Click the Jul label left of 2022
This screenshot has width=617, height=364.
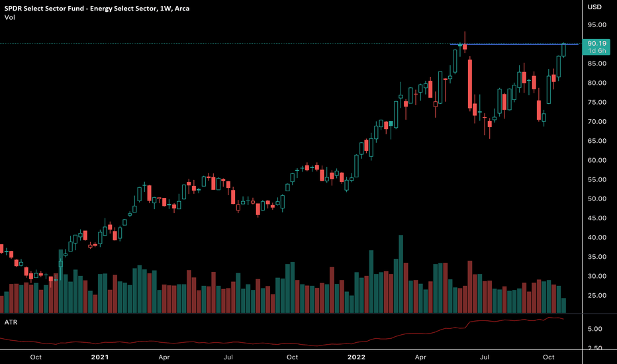pyautogui.click(x=228, y=357)
